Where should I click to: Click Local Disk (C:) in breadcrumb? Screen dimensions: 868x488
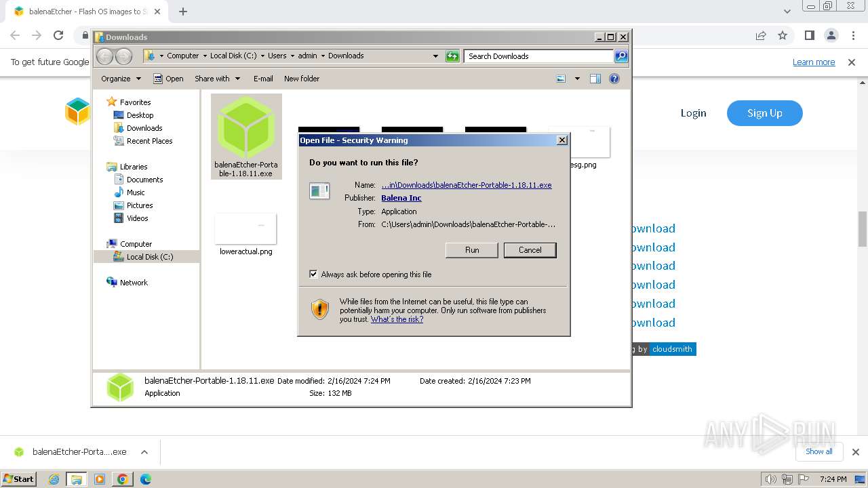click(x=233, y=56)
